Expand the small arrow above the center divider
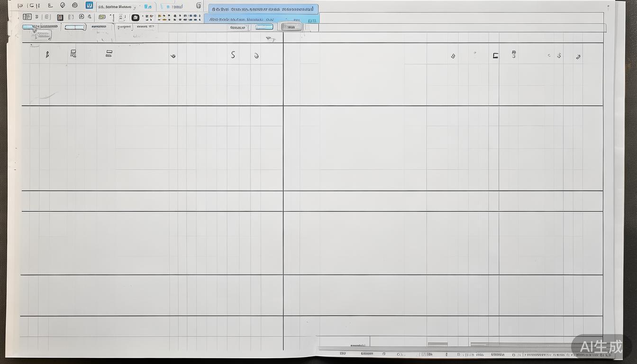 coord(270,39)
